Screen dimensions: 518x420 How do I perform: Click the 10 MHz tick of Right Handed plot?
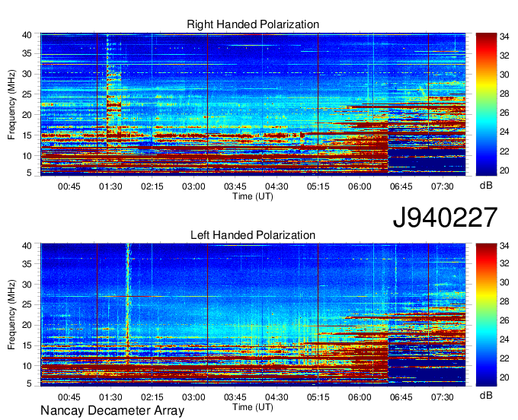tap(27, 156)
